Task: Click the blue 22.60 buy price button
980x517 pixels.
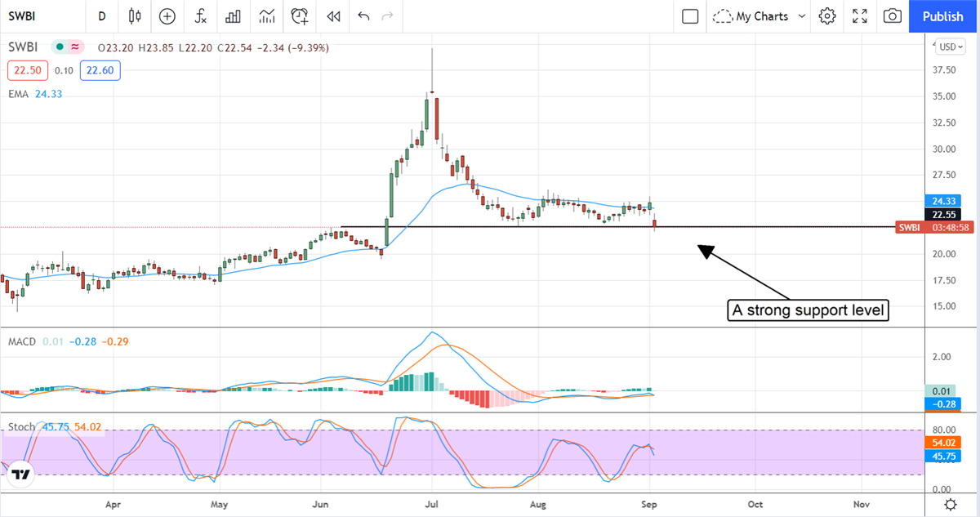Action: [x=99, y=70]
